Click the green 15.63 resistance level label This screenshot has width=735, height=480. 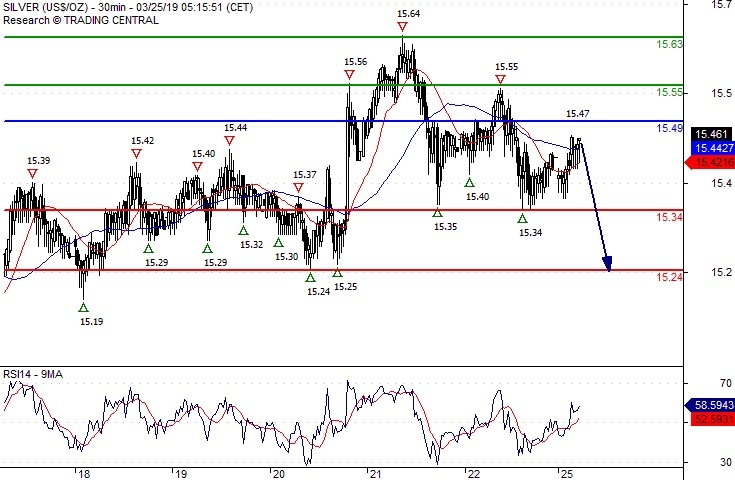pyautogui.click(x=669, y=44)
